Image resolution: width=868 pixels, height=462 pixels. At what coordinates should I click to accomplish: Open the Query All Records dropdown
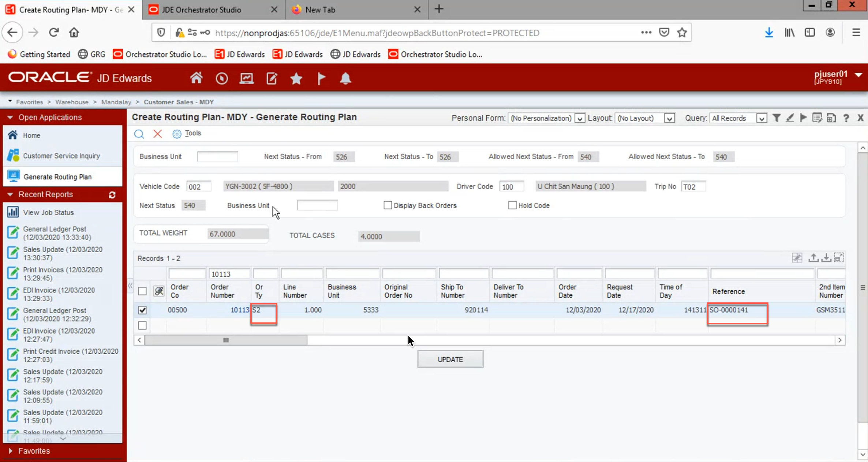761,118
